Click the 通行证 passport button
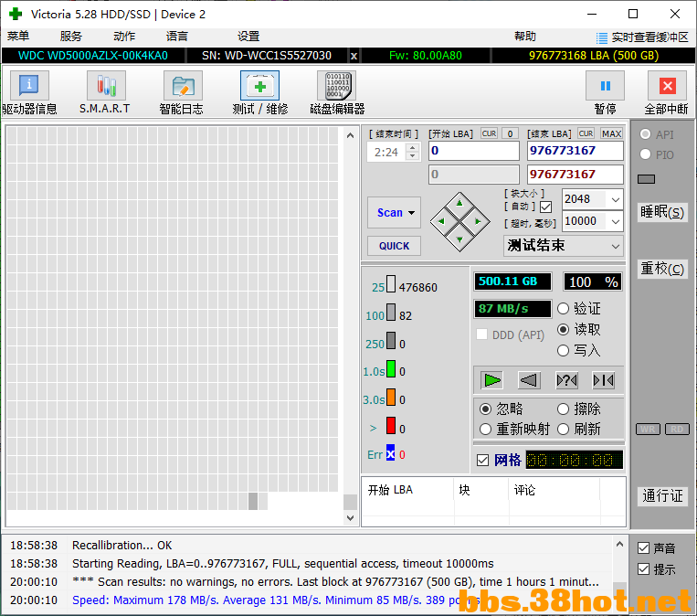 pos(662,495)
